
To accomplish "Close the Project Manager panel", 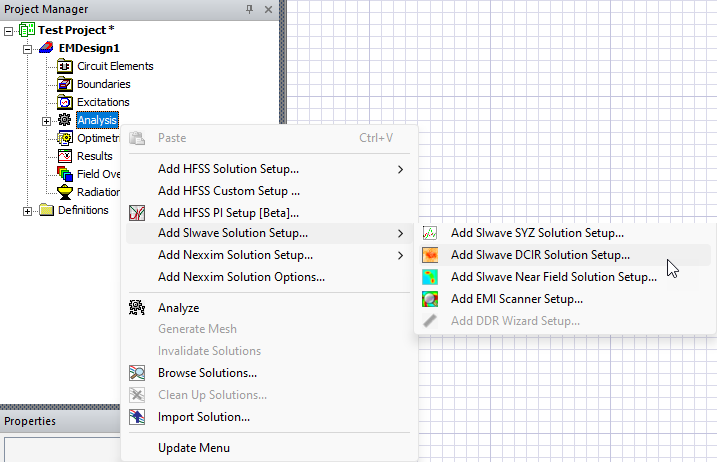I will coord(268,9).
